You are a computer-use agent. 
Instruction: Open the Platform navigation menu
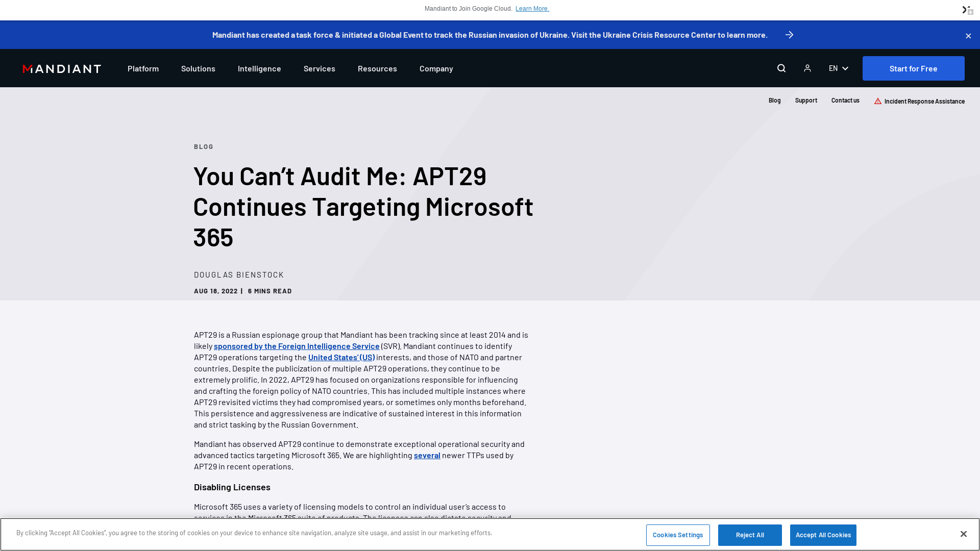(x=143, y=68)
